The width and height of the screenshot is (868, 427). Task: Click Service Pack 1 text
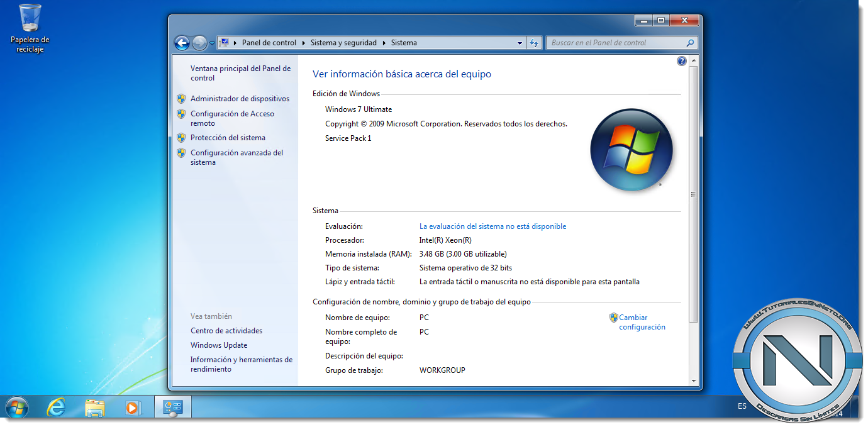coord(348,138)
